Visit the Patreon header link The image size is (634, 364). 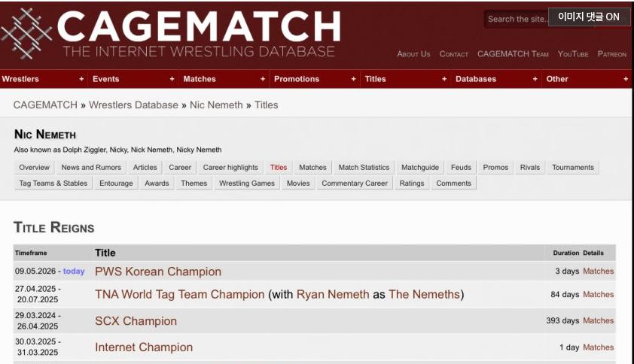pyautogui.click(x=611, y=53)
